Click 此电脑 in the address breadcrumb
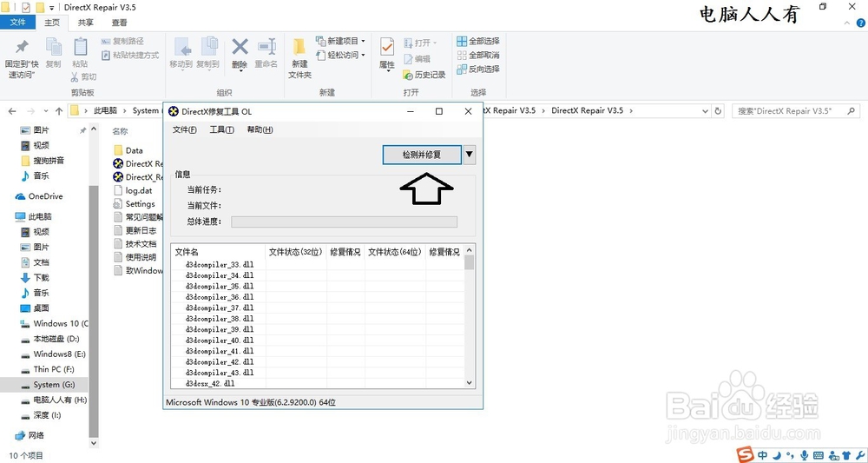868x463 pixels. (x=105, y=111)
